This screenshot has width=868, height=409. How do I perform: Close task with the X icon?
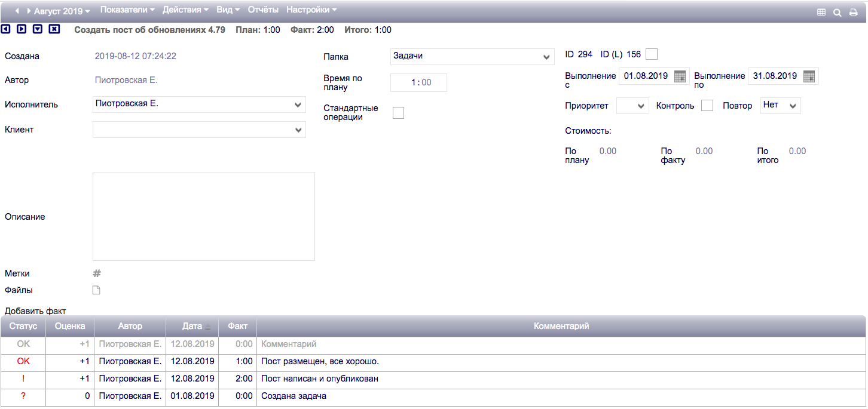point(54,29)
